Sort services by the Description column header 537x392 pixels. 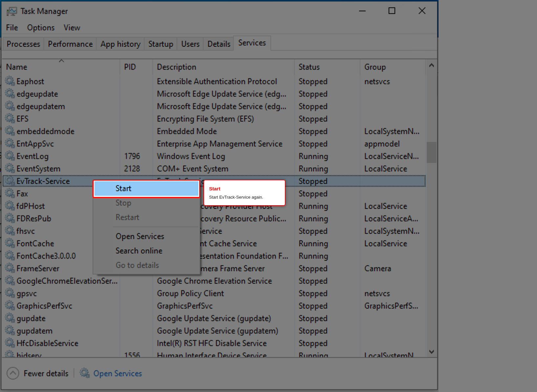[x=224, y=67]
